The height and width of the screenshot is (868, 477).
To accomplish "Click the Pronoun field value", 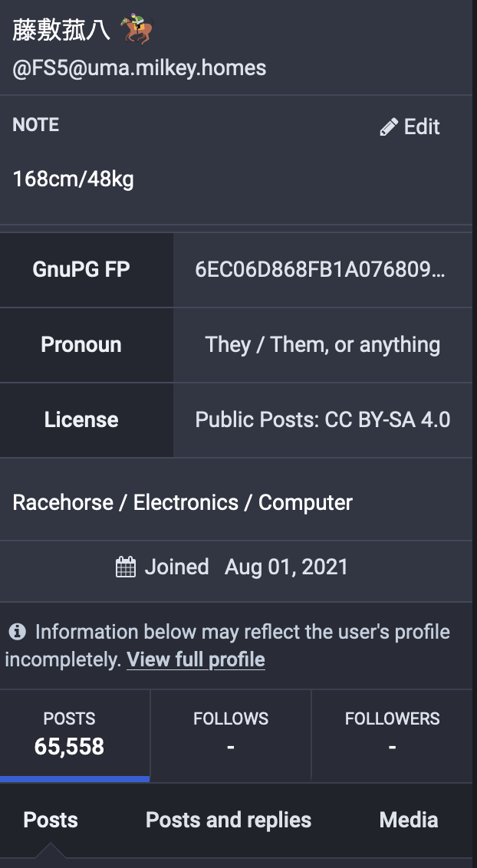I will (322, 345).
